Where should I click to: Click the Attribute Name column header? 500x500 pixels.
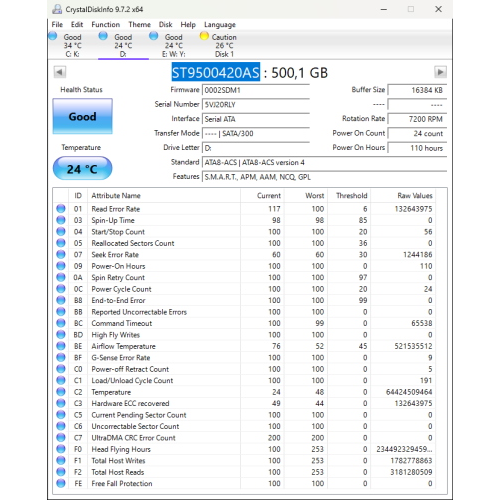[x=164, y=196]
